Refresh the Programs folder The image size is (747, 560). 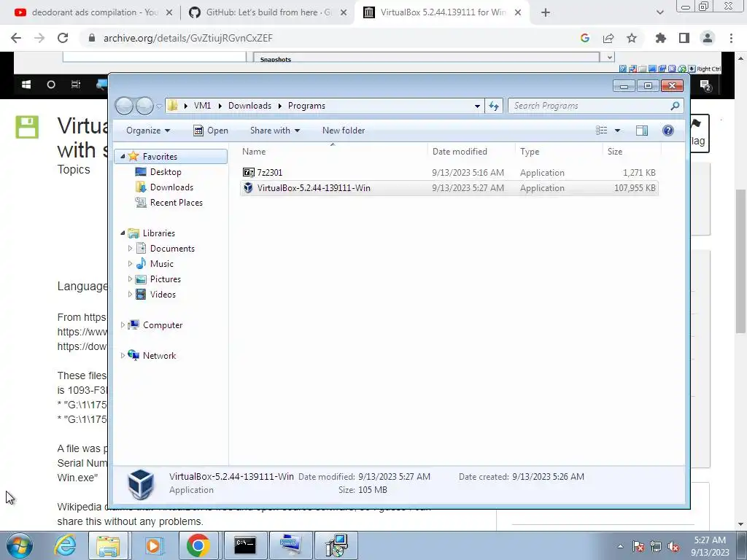[494, 106]
